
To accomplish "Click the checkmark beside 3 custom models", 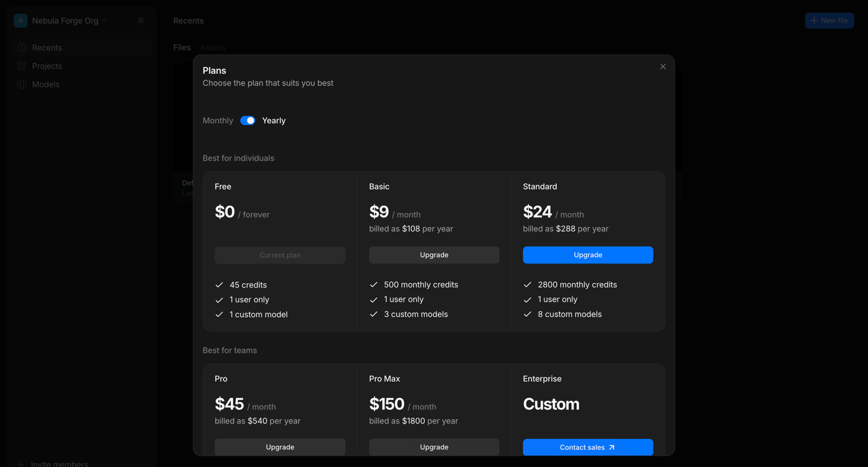I will [374, 314].
